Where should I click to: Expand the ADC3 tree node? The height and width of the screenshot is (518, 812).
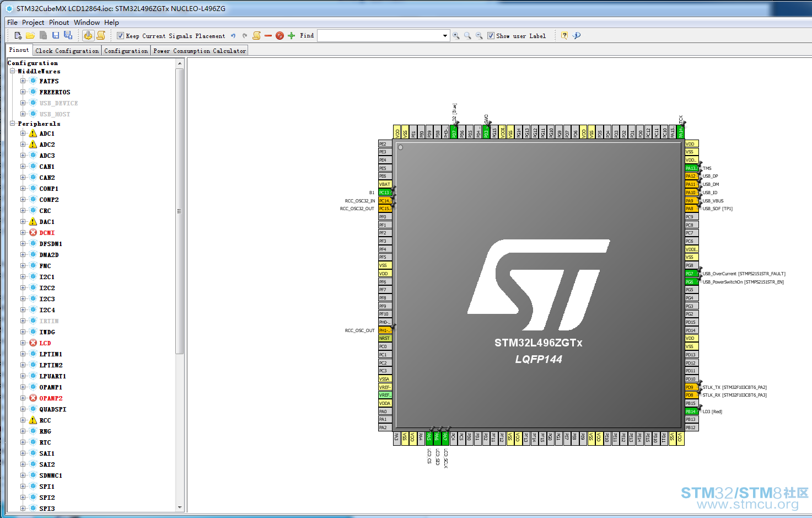pos(23,156)
